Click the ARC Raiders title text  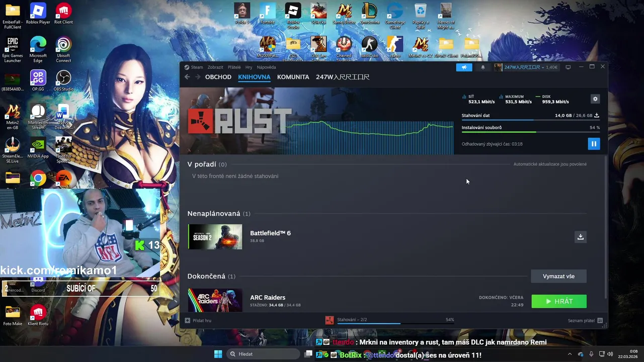pyautogui.click(x=268, y=298)
